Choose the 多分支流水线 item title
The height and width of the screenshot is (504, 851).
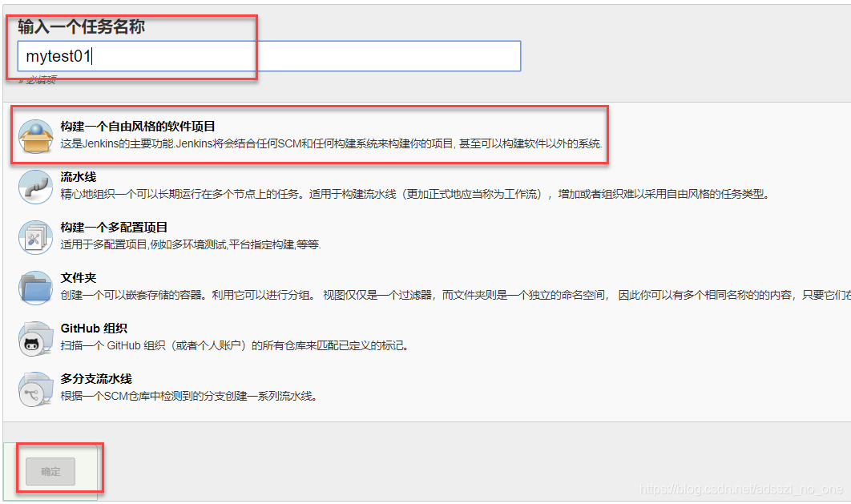(96, 379)
